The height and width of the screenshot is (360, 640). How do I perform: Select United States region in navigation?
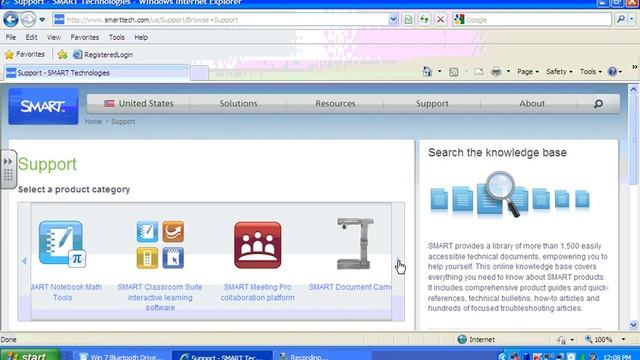coord(139,104)
